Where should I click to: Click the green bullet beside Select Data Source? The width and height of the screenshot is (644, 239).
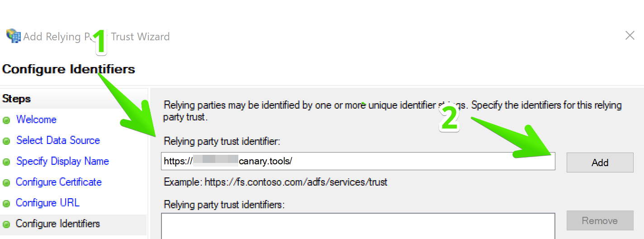(6, 141)
